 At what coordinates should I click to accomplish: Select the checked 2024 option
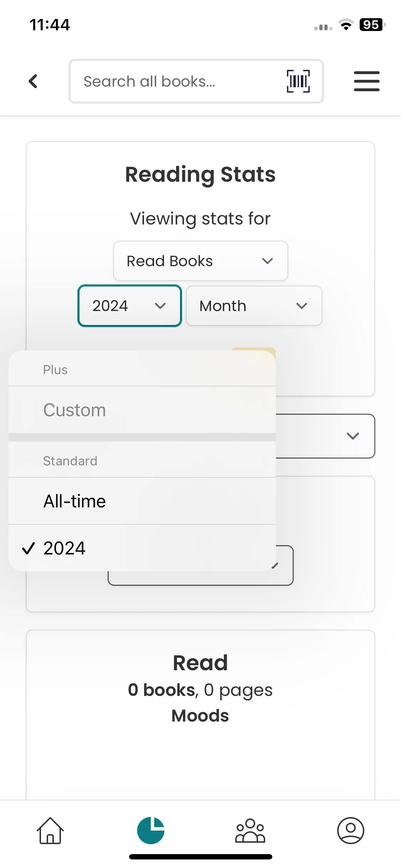pos(64,548)
